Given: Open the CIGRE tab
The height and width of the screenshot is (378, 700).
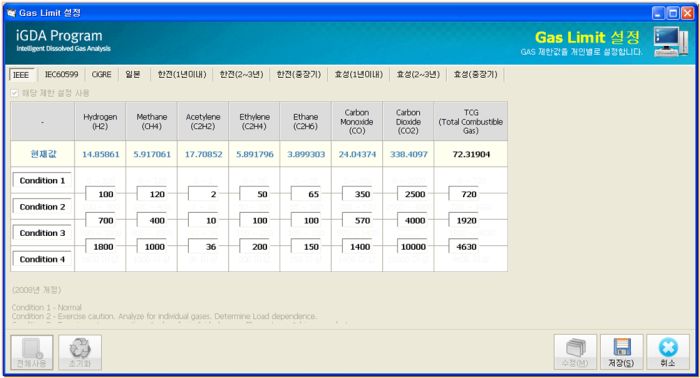Looking at the screenshot, I should pos(101,75).
